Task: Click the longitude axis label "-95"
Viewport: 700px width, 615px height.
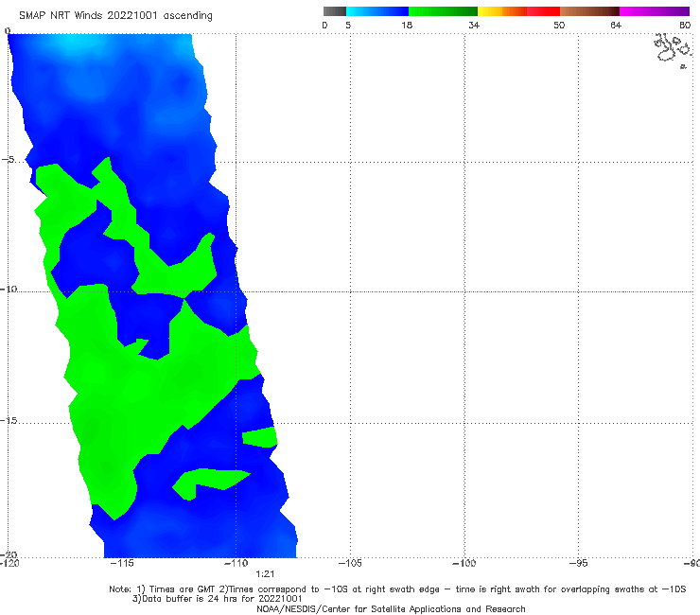Action: pos(579,563)
